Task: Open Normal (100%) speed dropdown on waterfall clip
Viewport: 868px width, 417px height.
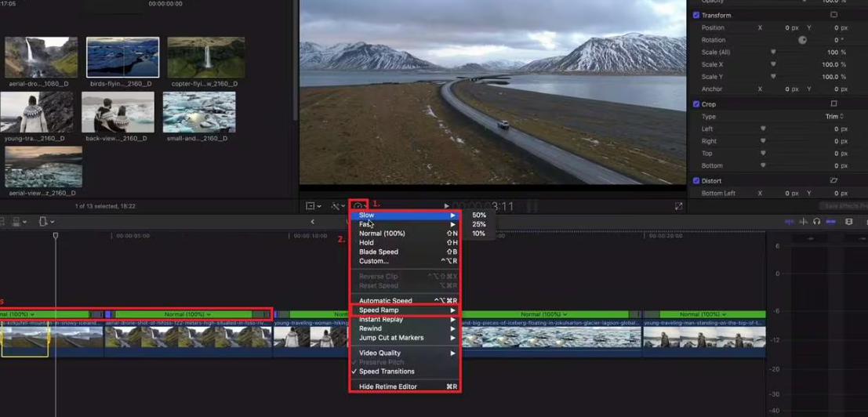Action: coord(187,314)
